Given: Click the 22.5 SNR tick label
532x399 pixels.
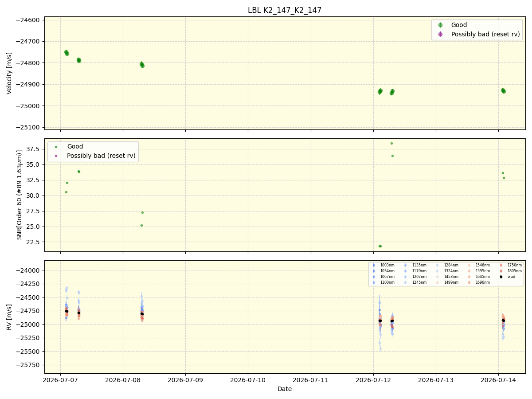Looking at the screenshot, I should tap(33, 242).
